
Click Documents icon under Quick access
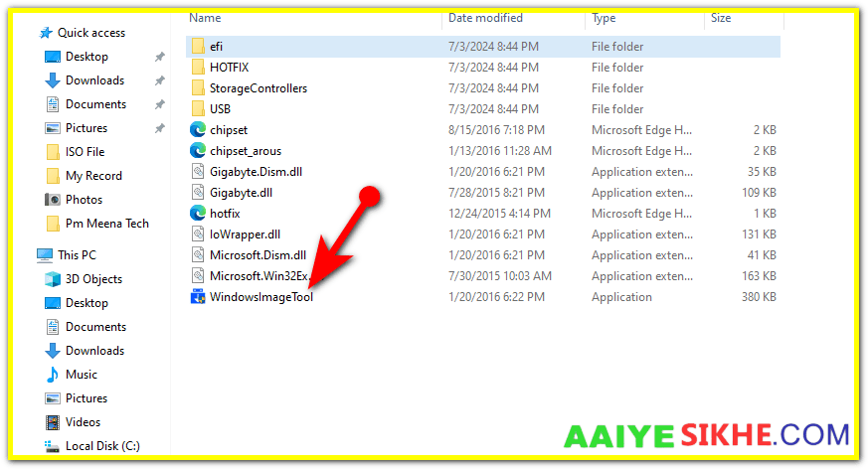click(x=53, y=104)
